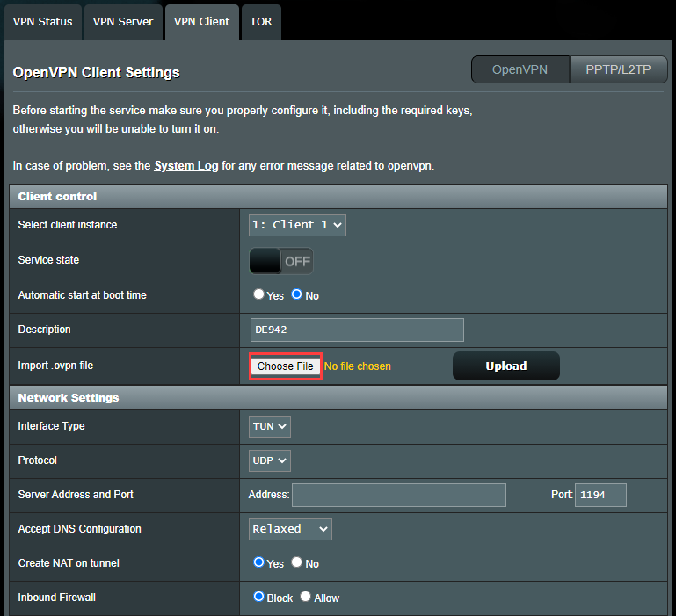Set Inbound Firewall to Allow

306,597
